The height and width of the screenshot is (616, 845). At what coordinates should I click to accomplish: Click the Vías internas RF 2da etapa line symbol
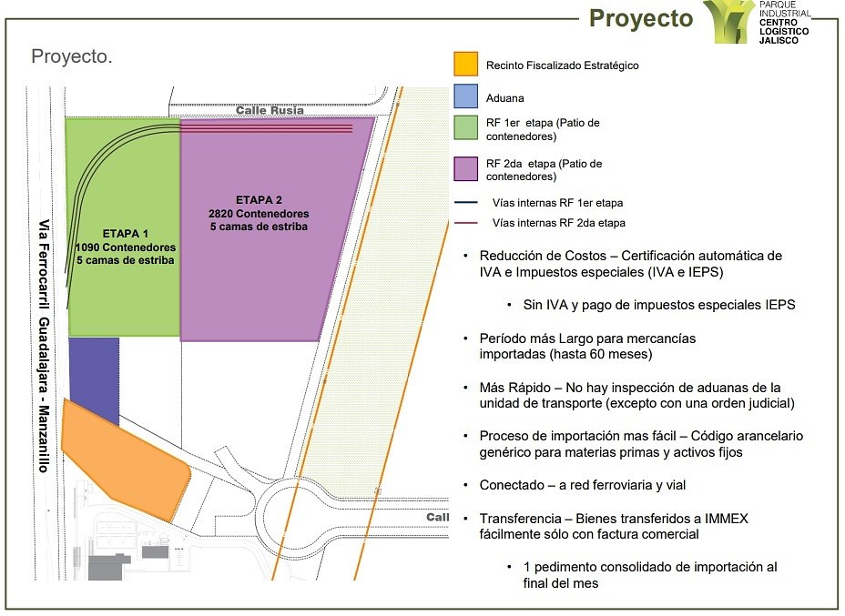pyautogui.click(x=465, y=223)
